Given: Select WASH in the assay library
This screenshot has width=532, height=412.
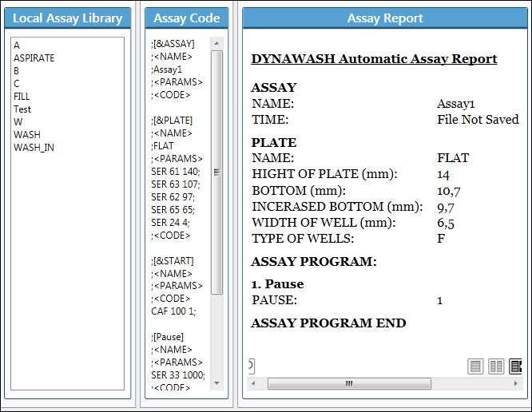Looking at the screenshot, I should [27, 135].
